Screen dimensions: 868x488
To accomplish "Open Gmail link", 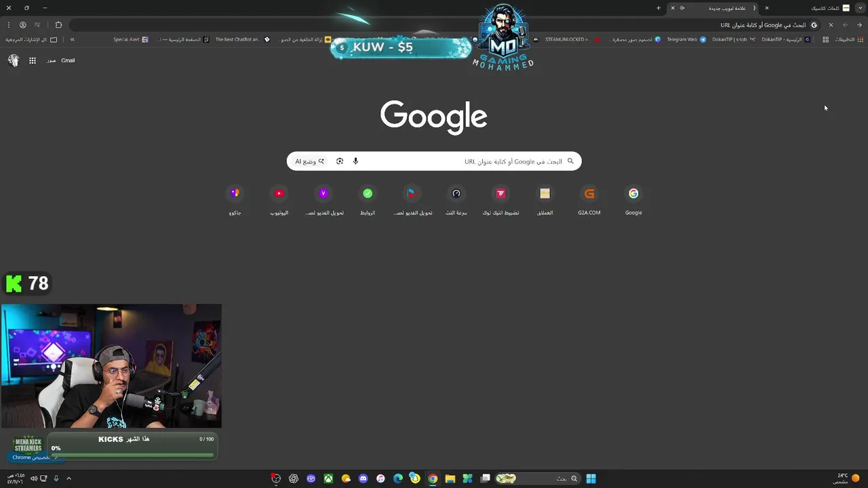I will [68, 60].
